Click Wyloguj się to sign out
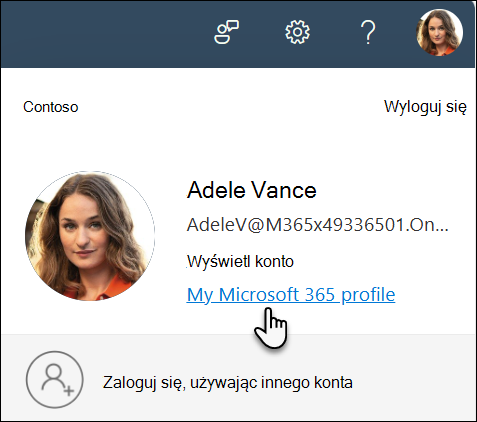 click(425, 107)
